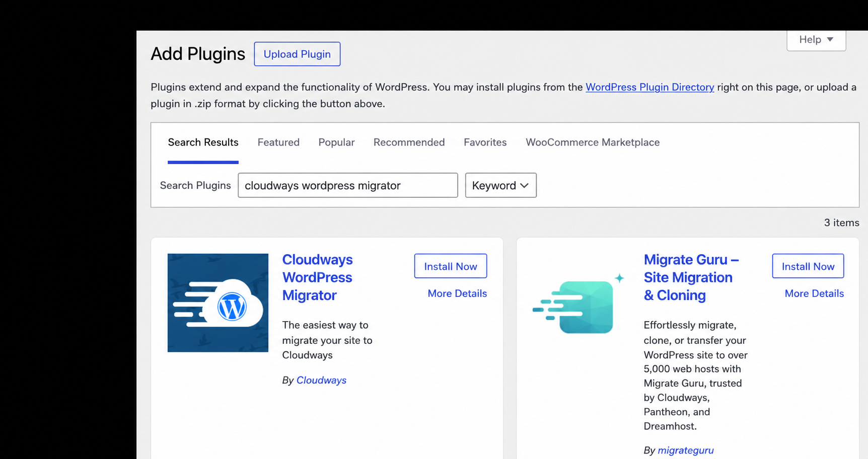868x459 pixels.
Task: Install Migrate Guru plugin now
Action: tap(808, 266)
